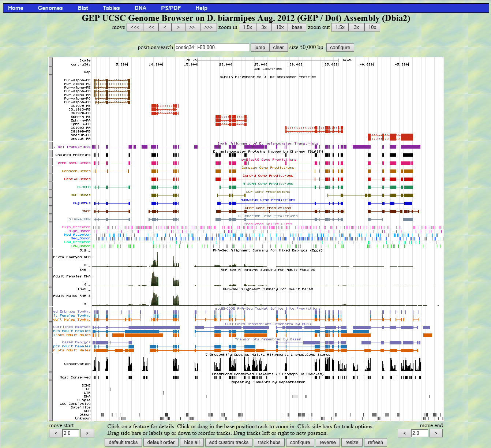Open configure next to size label
Screen dimensions: 491x448
(340, 47)
